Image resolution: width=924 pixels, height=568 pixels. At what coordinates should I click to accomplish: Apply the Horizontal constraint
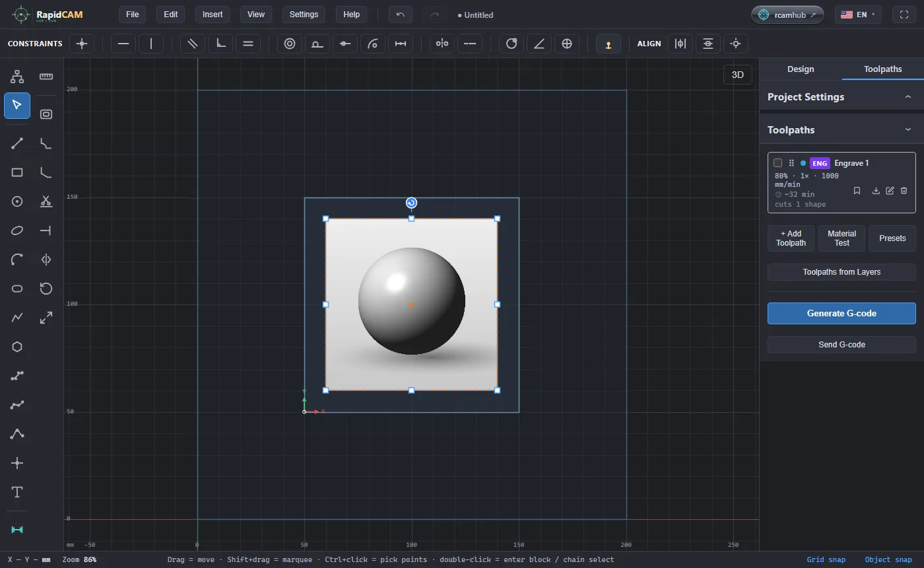point(123,44)
